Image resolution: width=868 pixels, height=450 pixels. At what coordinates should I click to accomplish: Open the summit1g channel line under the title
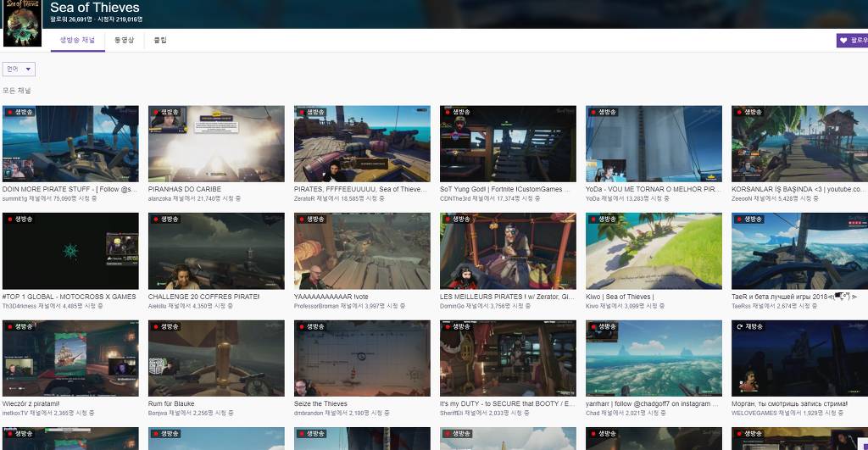coord(50,198)
